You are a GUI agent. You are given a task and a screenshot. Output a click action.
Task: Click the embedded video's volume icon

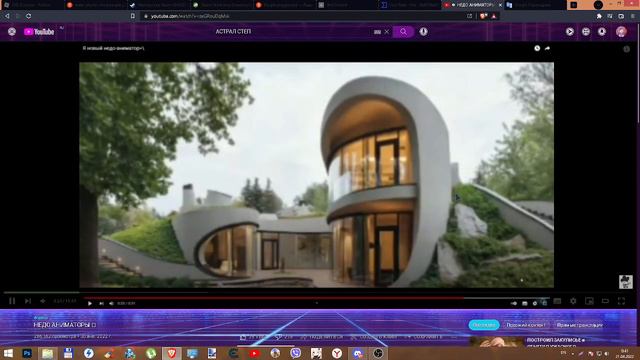pos(111,303)
